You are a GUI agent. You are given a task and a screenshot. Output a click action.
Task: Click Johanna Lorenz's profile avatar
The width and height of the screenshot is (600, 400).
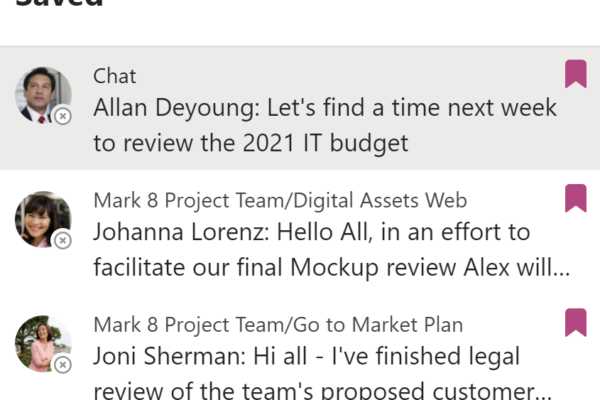click(43, 219)
